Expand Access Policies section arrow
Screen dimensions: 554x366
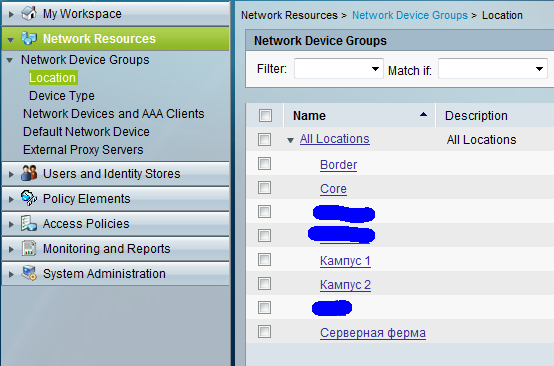coord(11,224)
